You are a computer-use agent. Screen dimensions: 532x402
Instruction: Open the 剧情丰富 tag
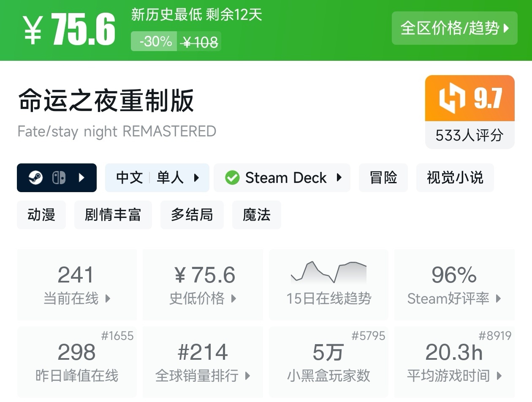(x=113, y=215)
